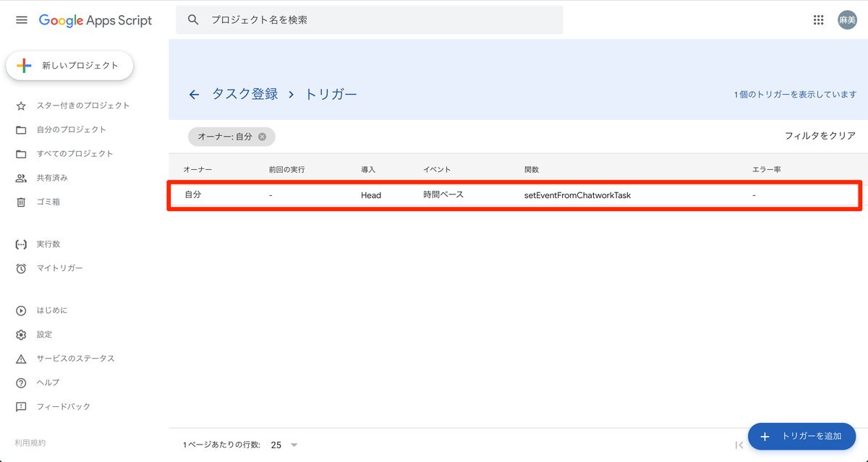
Task: Open the 設定 (settings) page
Action: 43,334
